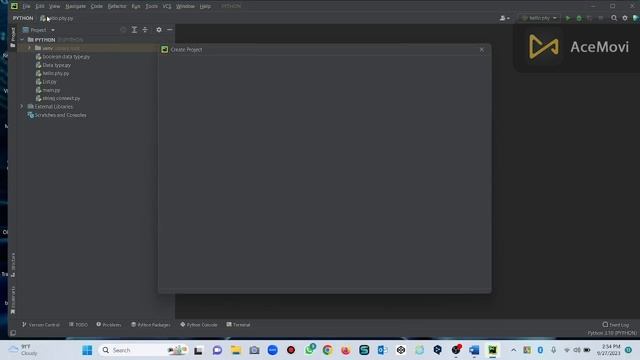Open Outlook from taskbar
640x360 pixels.
pyautogui.click(x=382, y=350)
